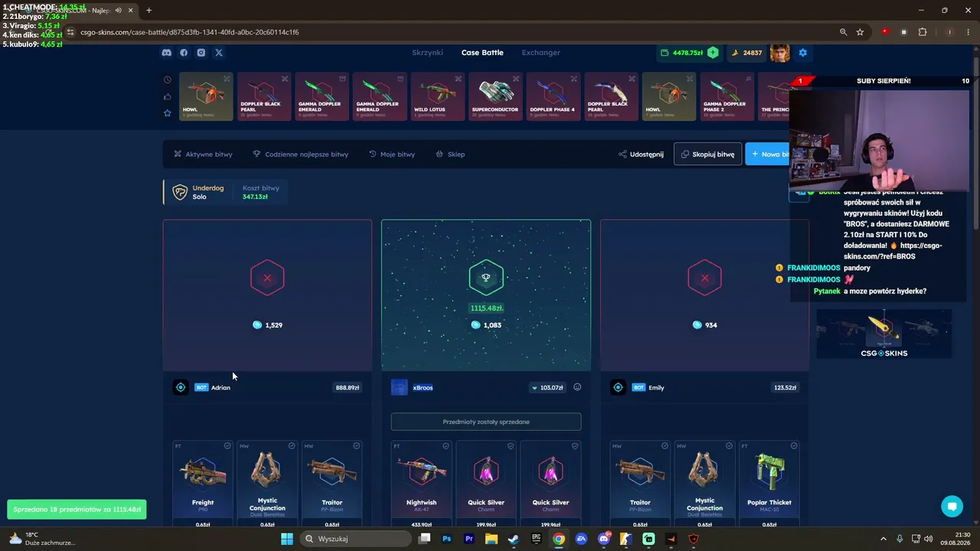980x551 pixels.
Task: Click Emily's 123.52zł total value
Action: (786, 388)
